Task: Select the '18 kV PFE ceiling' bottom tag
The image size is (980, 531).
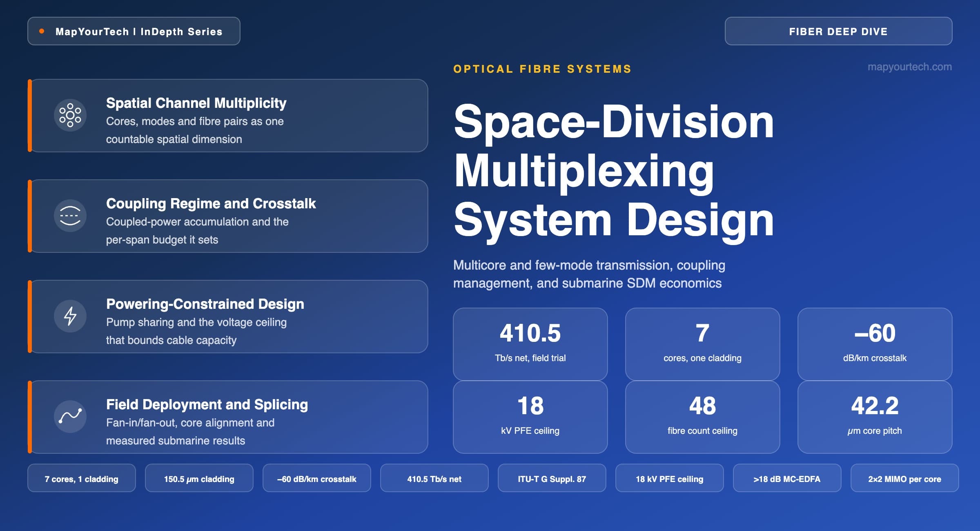Action: [x=670, y=478]
